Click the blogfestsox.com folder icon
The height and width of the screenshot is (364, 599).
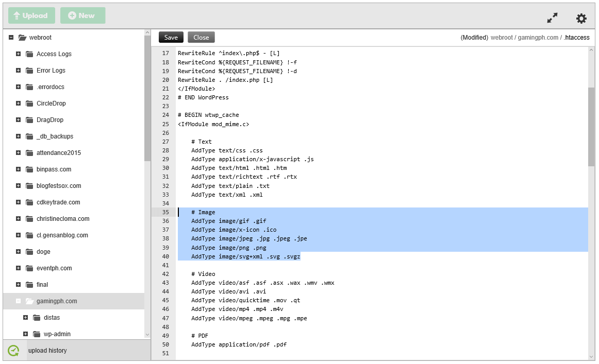pos(29,186)
